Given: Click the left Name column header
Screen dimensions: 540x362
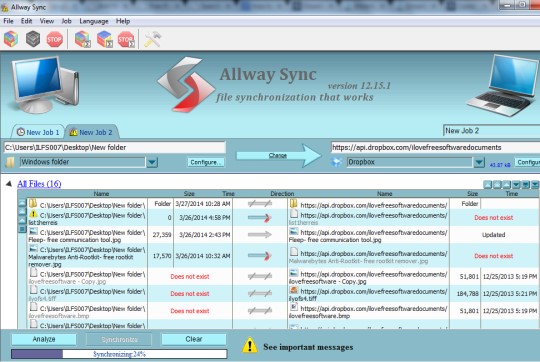Looking at the screenshot, I should pyautogui.click(x=101, y=194).
